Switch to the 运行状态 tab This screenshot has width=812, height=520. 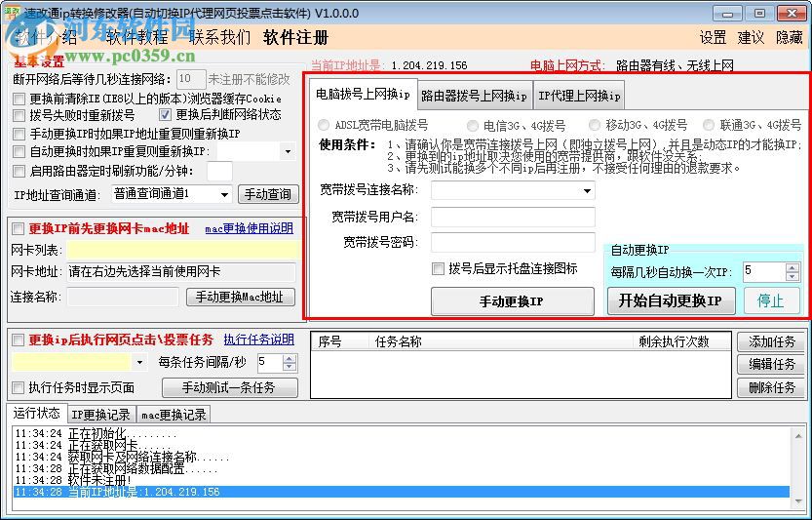(x=37, y=414)
